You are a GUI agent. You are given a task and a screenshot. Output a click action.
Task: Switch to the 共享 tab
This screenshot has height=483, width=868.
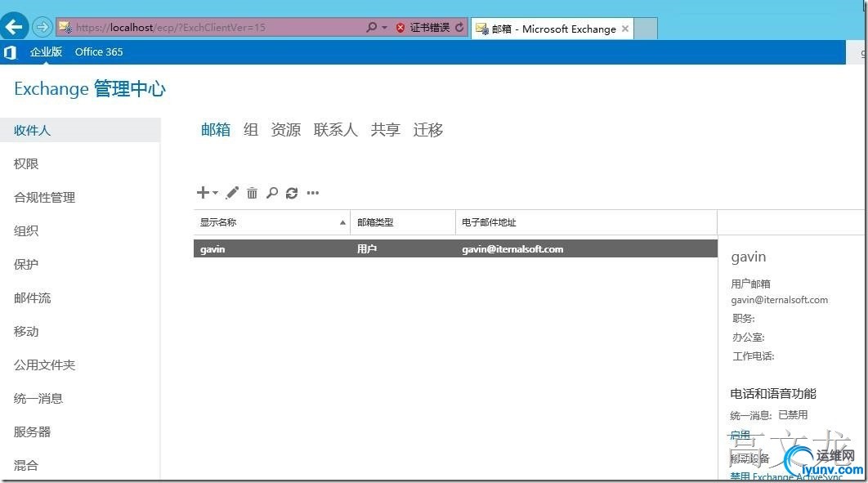(x=385, y=129)
